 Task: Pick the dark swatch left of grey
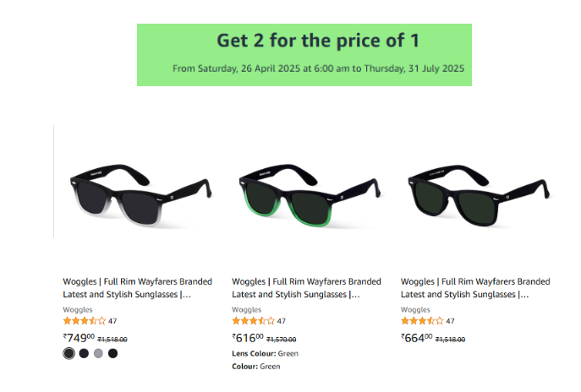coord(84,353)
